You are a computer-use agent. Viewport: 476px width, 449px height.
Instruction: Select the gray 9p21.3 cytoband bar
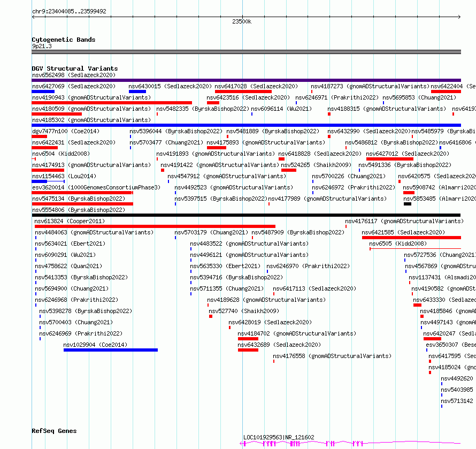(x=246, y=52)
